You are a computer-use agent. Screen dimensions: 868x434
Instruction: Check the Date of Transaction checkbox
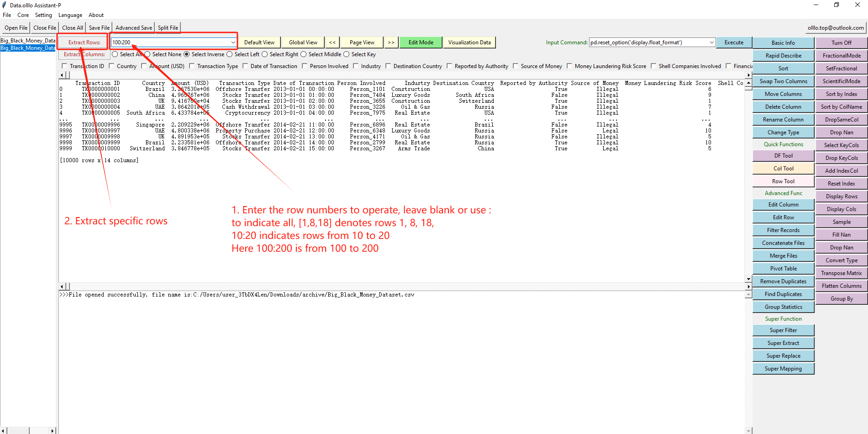point(245,66)
